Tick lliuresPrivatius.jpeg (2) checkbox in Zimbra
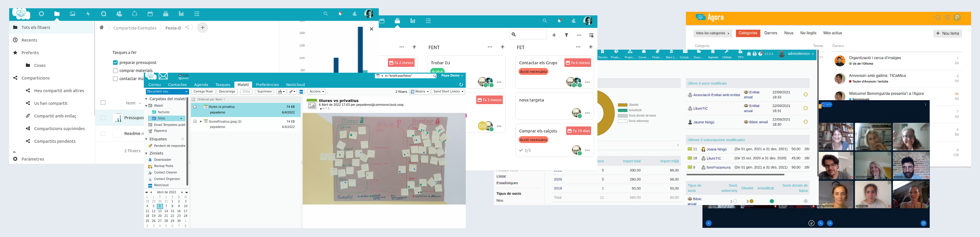Screen dimensions: 980x237 pos(195,121)
